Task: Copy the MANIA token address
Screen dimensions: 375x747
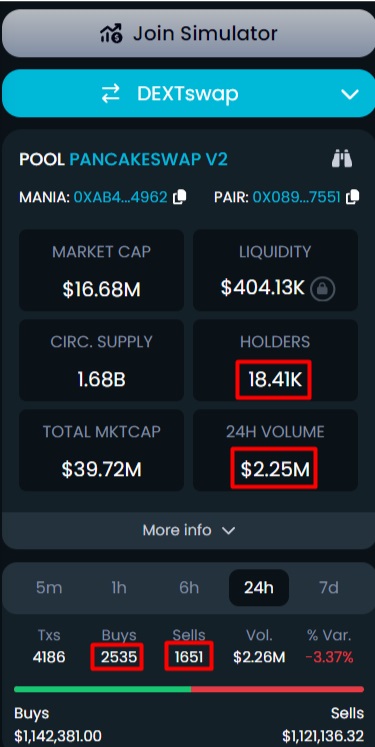Action: 180,197
